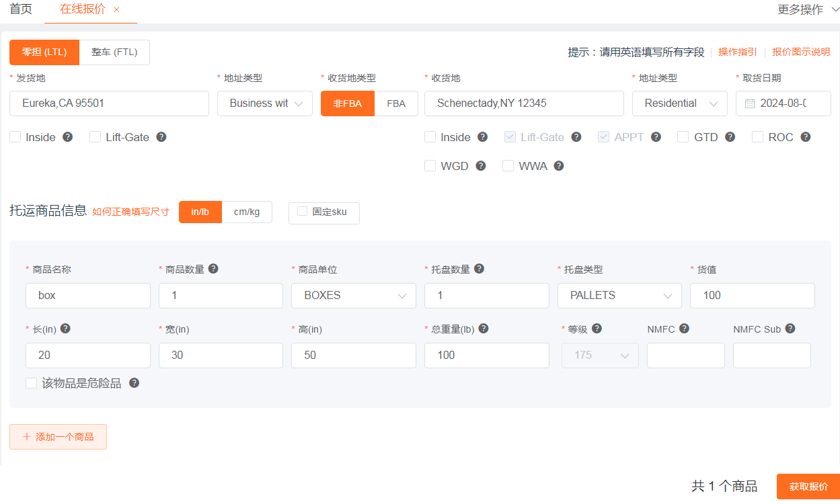Expand the 商品单位 BOXES dropdown

353,296
